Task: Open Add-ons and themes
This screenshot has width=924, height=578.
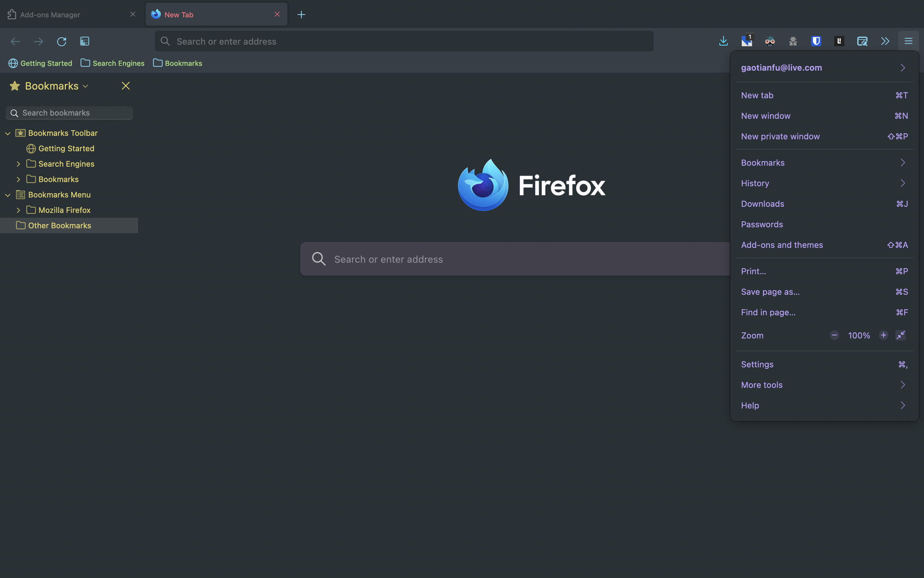Action: click(824, 245)
